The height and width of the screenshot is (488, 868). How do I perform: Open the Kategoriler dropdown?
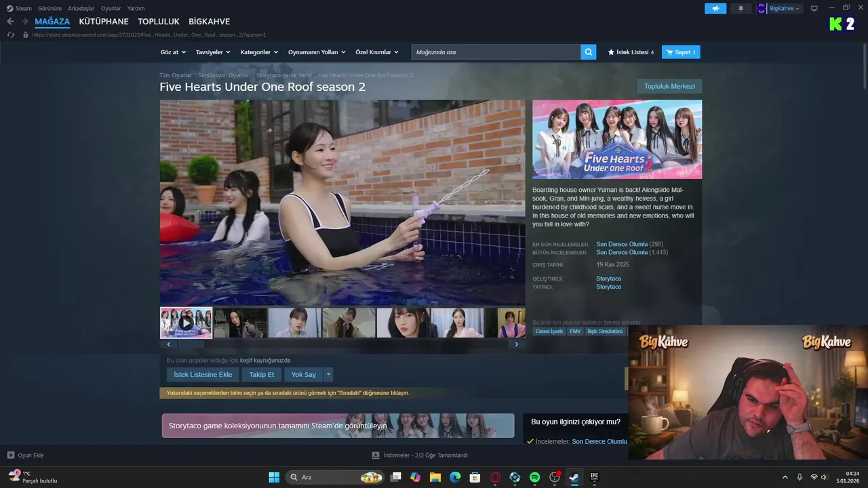point(260,52)
